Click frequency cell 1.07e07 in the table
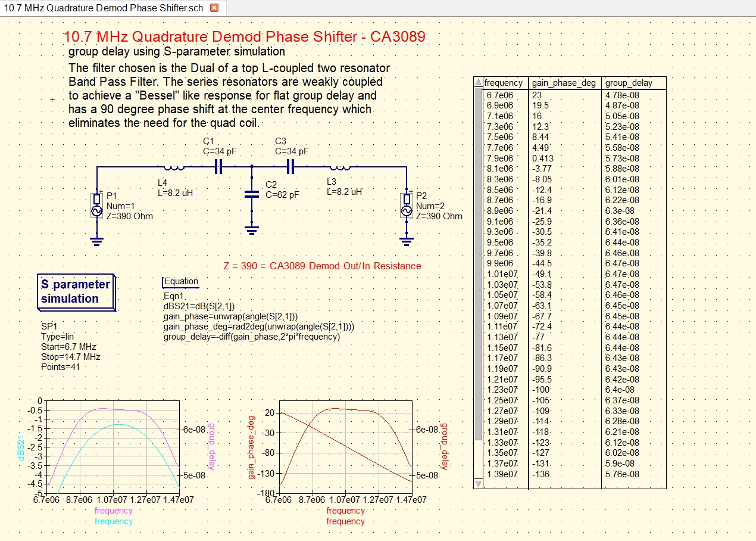 (x=502, y=306)
